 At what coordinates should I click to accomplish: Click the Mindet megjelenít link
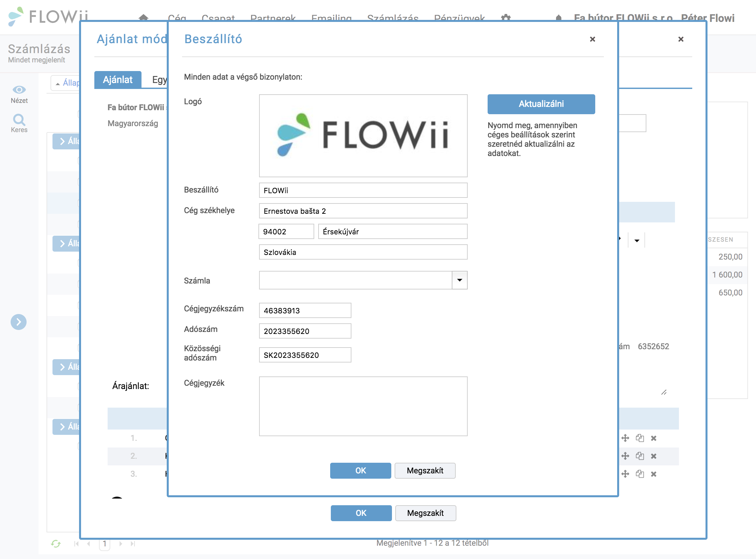click(37, 60)
